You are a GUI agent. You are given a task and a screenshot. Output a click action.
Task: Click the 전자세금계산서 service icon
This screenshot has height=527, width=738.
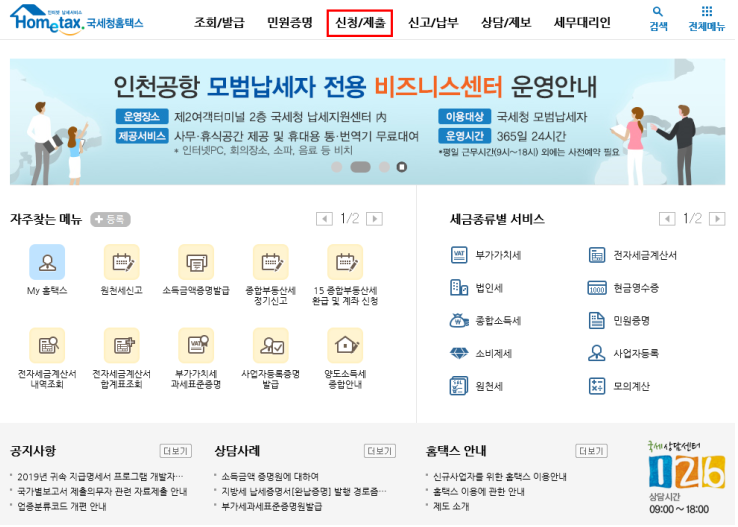pyautogui.click(x=597, y=255)
